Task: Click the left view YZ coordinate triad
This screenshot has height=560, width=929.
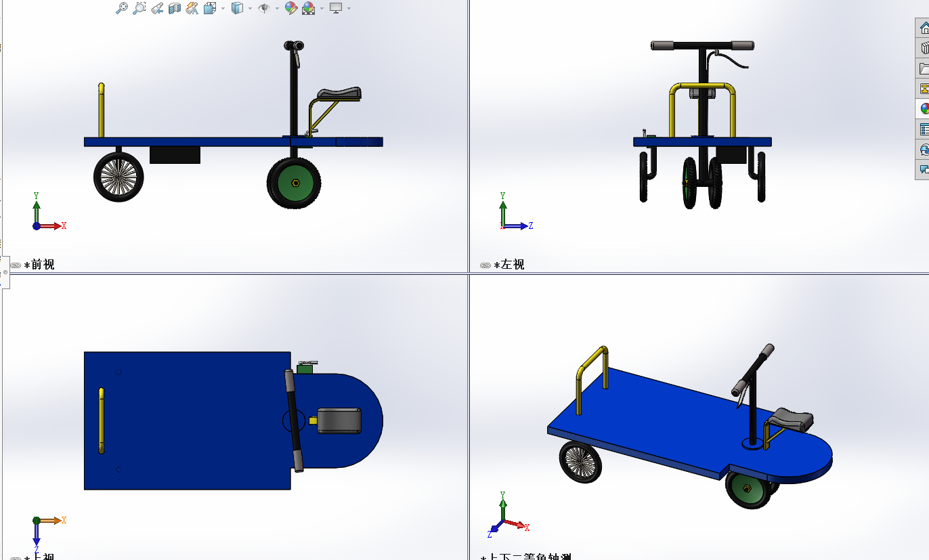Action: point(517,211)
